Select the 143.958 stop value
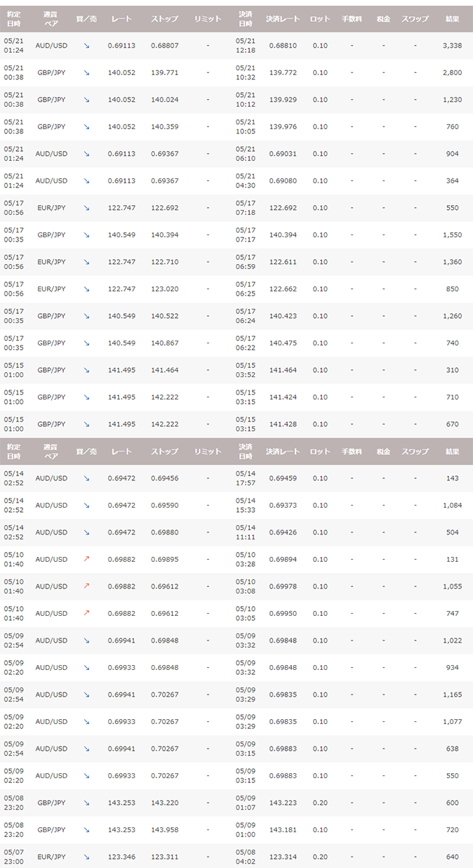The image size is (473, 868). (164, 829)
